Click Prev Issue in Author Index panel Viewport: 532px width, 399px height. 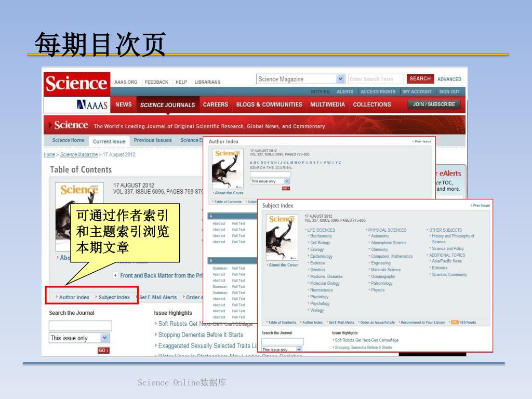423,141
